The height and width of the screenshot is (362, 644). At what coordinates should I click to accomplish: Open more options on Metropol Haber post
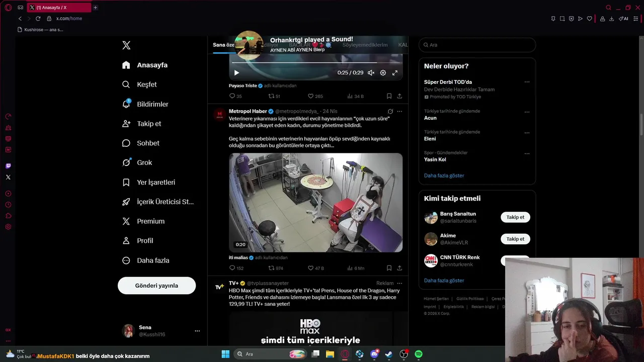[399, 111]
